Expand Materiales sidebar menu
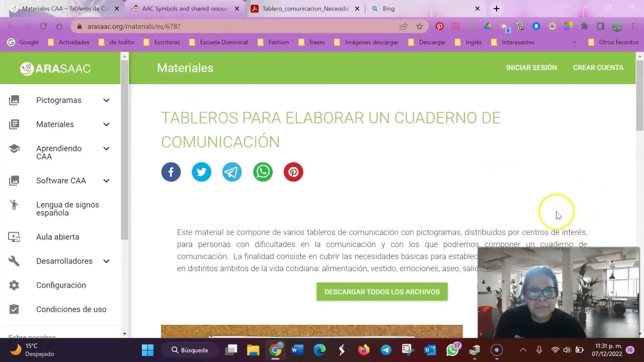 (106, 124)
